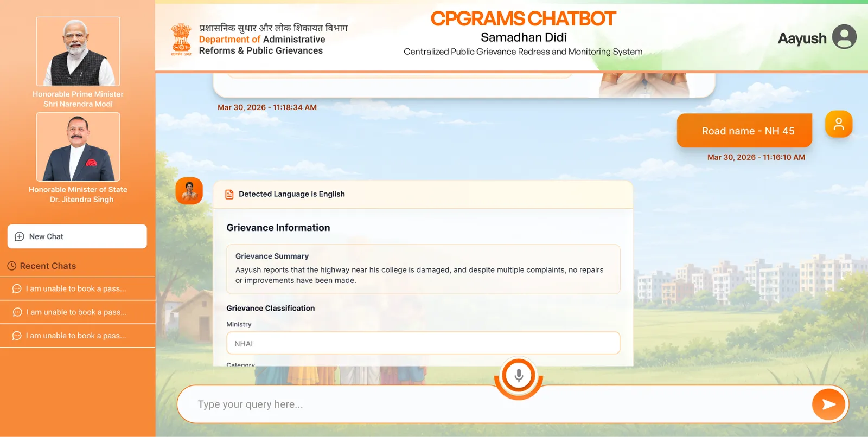Open the first 'I am unable to book a pass...' recent chat

[x=78, y=288]
